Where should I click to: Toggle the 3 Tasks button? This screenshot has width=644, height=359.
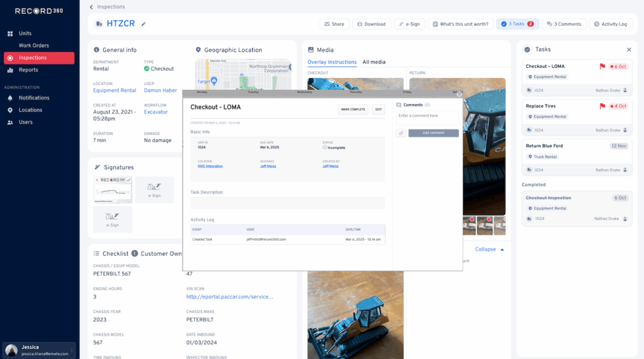coord(518,25)
